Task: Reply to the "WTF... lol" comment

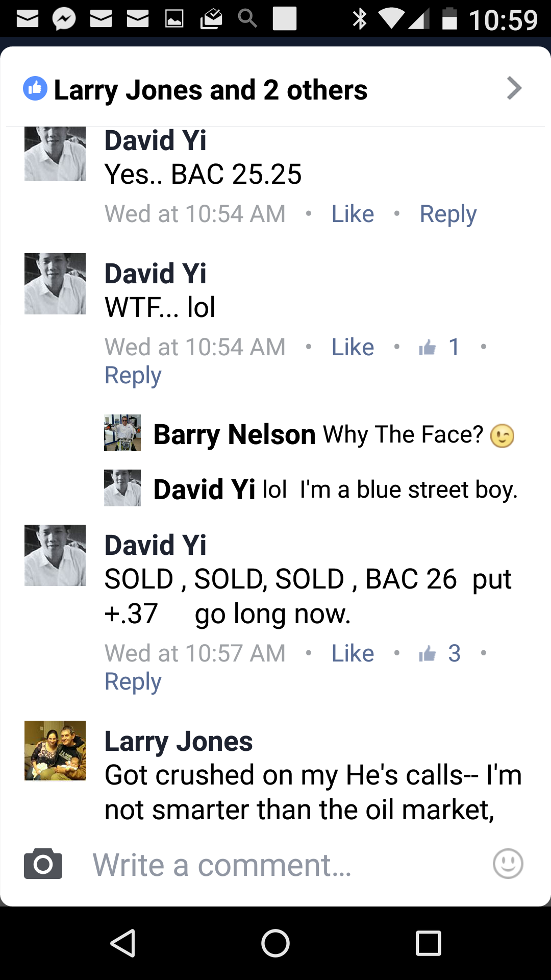Action: 133,376
